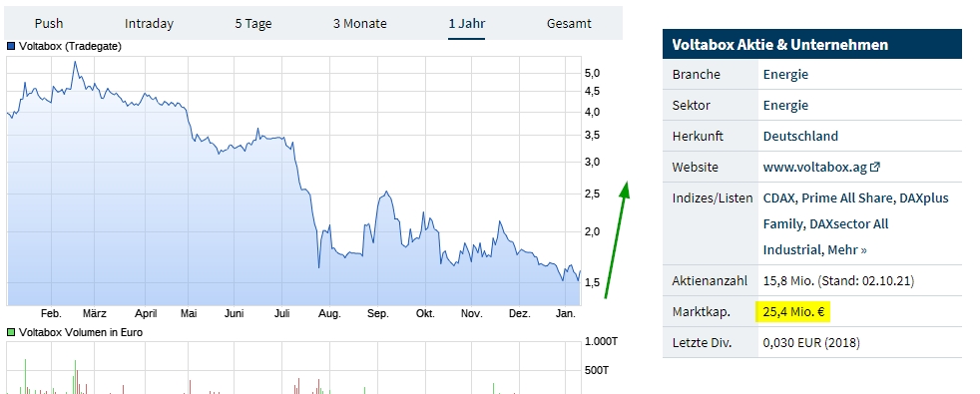Click the Voltabox (Tradegate) legend label
980x394 pixels.
[x=70, y=46]
